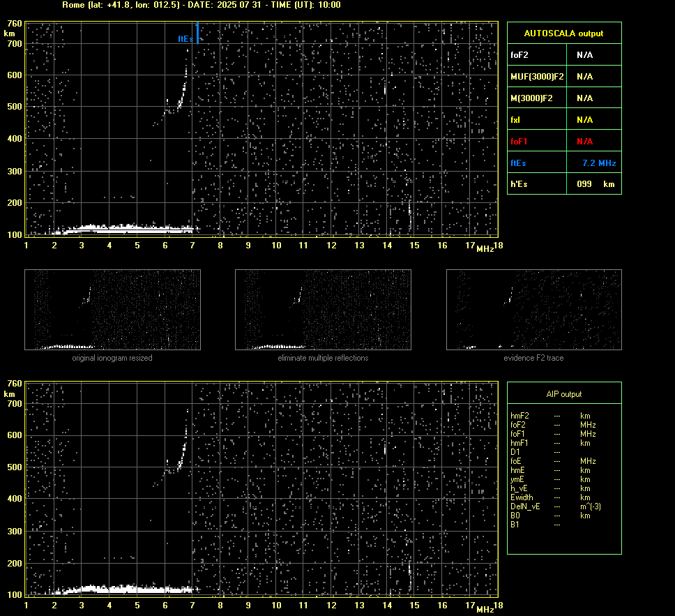Screen dimensions: 675x616
Task: Click the blue 'ftEs' text label on plot
Action: coord(186,39)
